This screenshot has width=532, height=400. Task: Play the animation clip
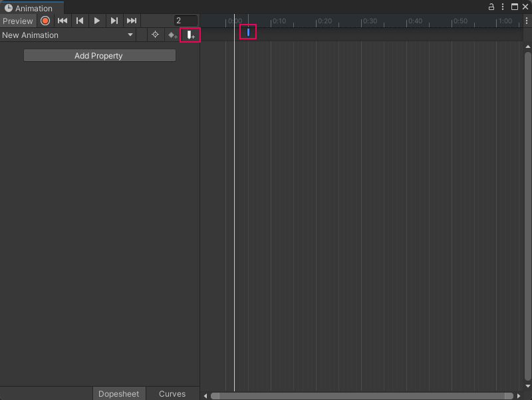97,21
